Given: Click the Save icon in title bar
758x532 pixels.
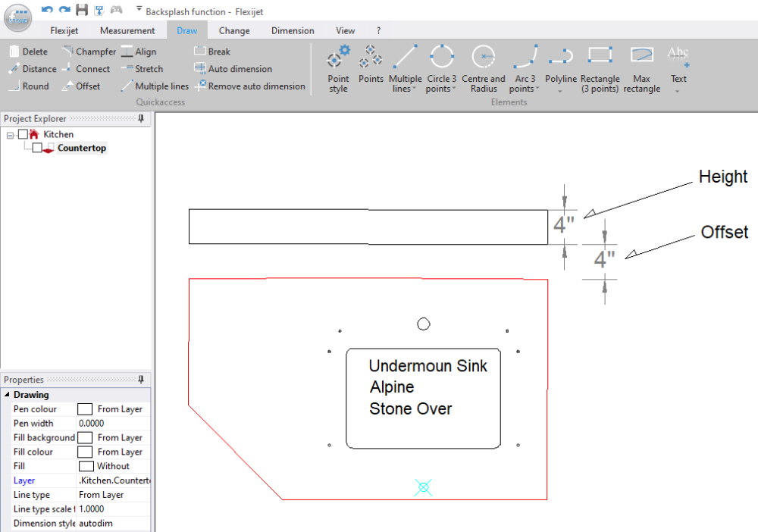Looking at the screenshot, I should [82, 10].
